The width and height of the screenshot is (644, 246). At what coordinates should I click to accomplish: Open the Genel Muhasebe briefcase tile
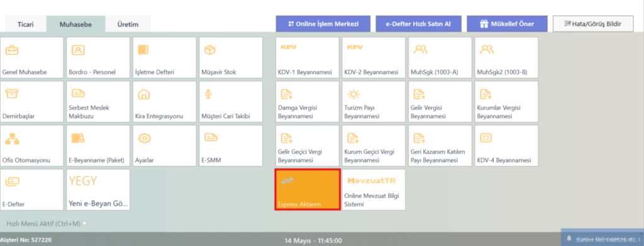coord(32,58)
